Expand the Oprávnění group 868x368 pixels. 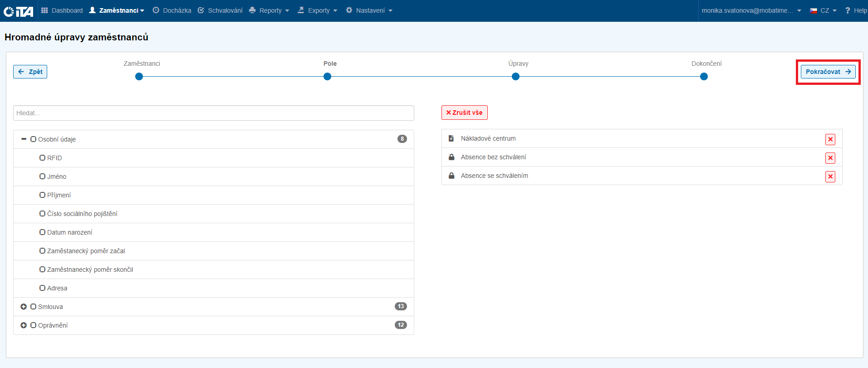24,325
